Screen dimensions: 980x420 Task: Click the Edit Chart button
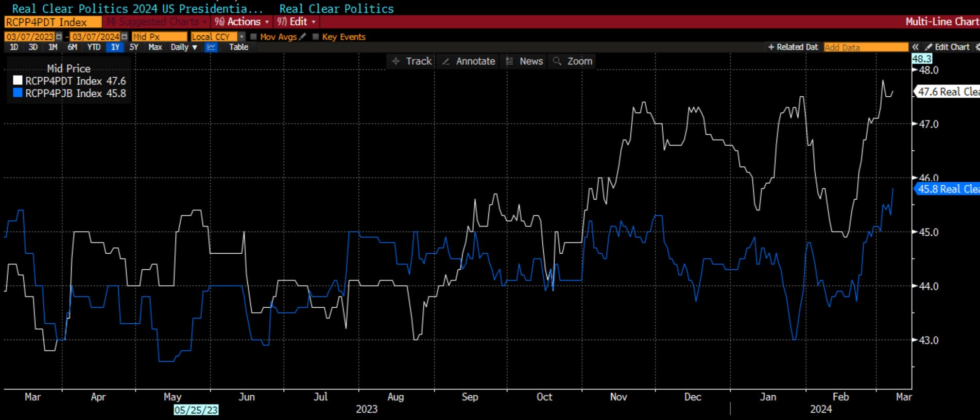click(x=947, y=47)
